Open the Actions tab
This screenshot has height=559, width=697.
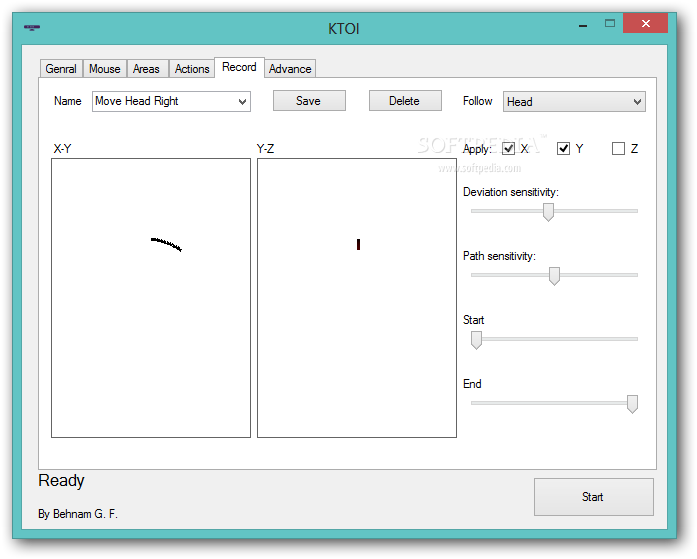pos(192,69)
